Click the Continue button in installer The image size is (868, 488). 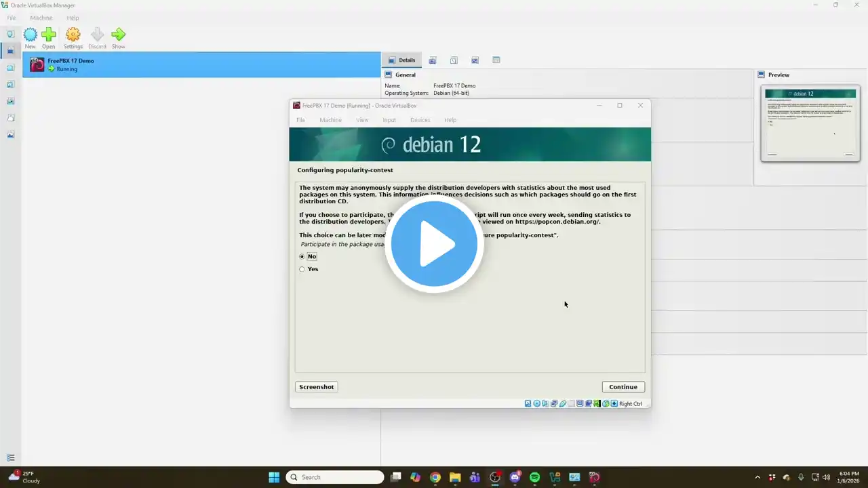tap(623, 387)
